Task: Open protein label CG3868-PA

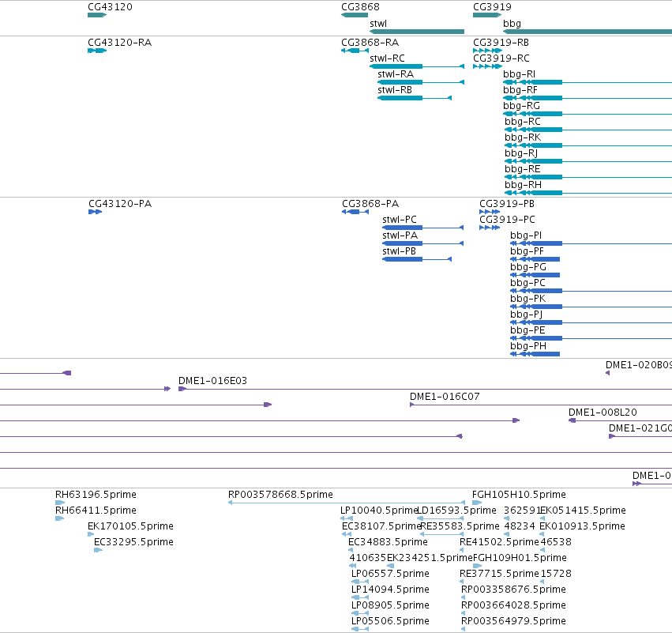Action: coord(370,204)
